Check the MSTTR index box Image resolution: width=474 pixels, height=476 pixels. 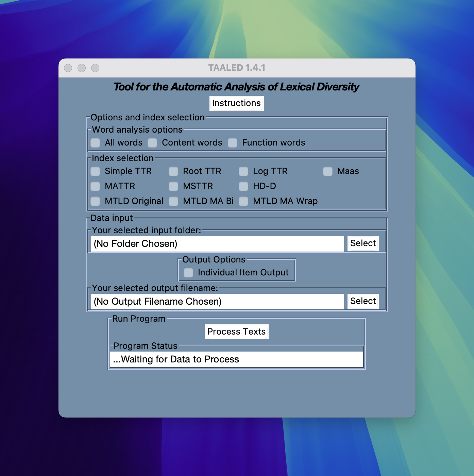(174, 186)
